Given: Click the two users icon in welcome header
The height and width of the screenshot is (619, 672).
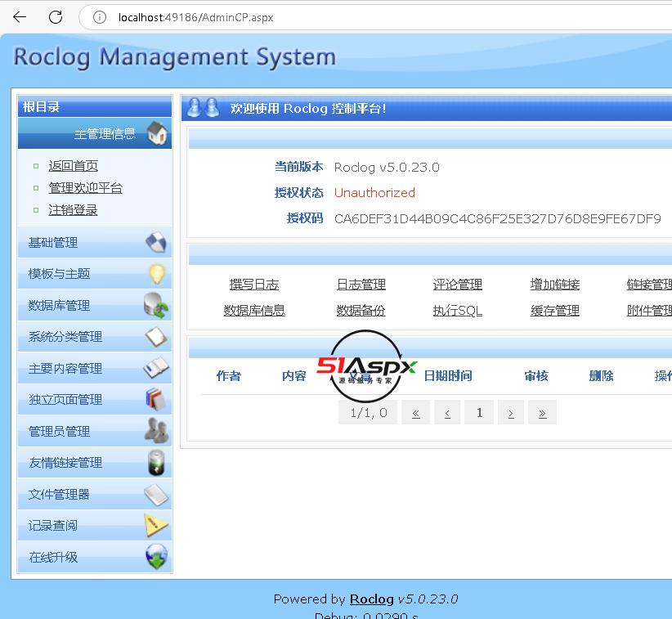Looking at the screenshot, I should [x=203, y=108].
